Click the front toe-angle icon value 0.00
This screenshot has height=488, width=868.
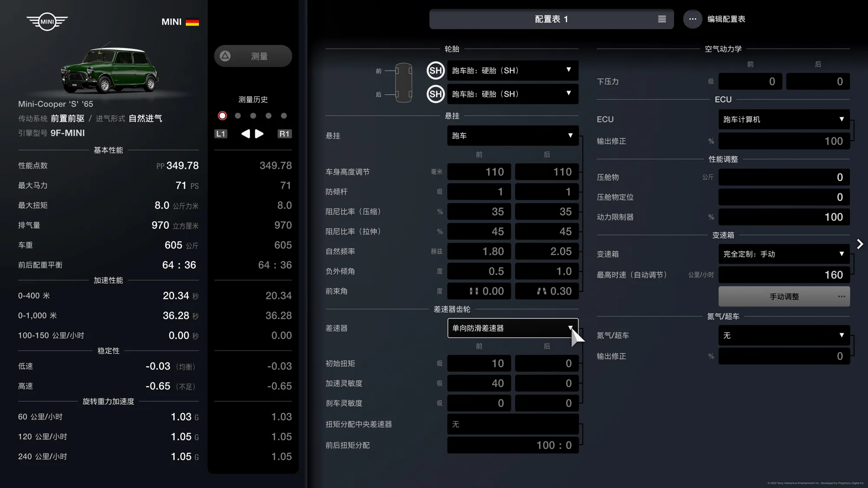[x=479, y=291]
